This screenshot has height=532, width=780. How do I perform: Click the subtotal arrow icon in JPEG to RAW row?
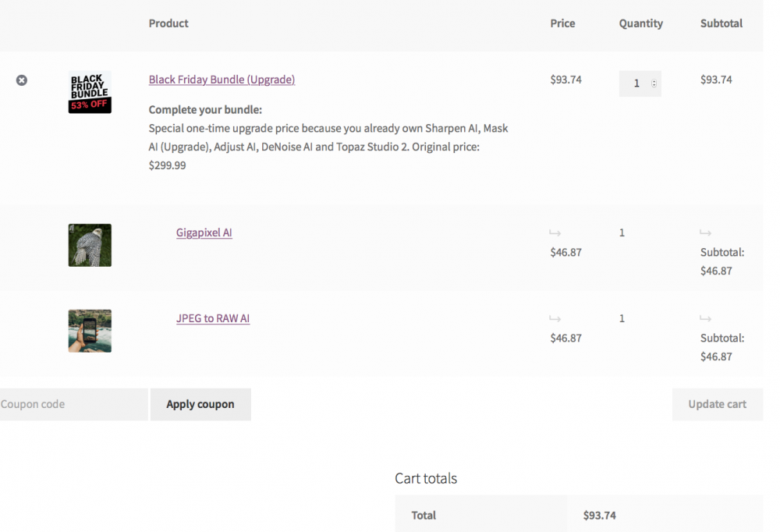[705, 318]
